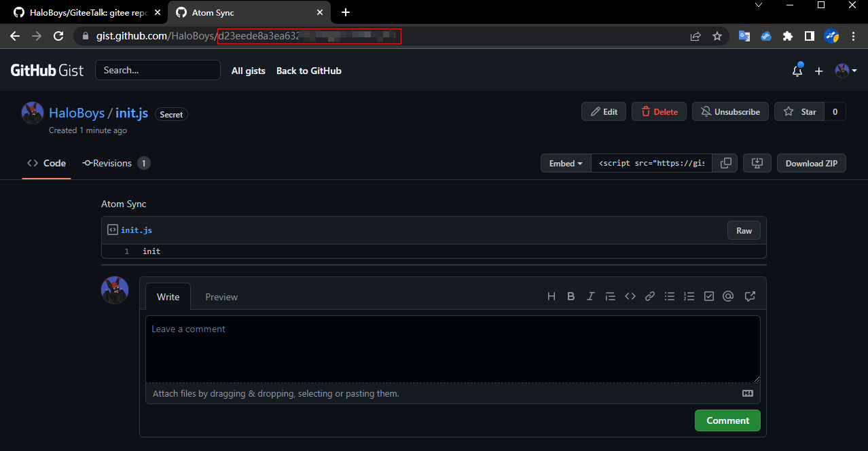The height and width of the screenshot is (451, 868).
Task: Click Back to GitHub link
Action: pos(309,71)
